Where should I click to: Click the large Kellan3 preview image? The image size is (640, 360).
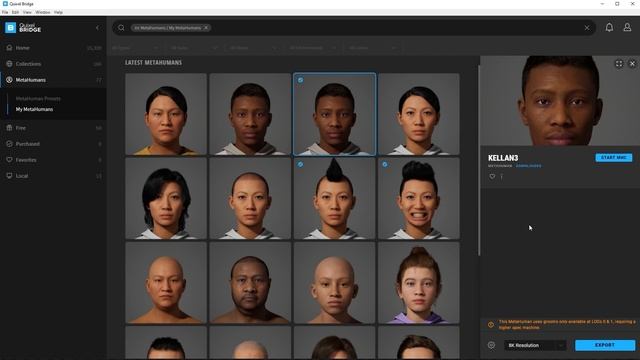point(560,101)
